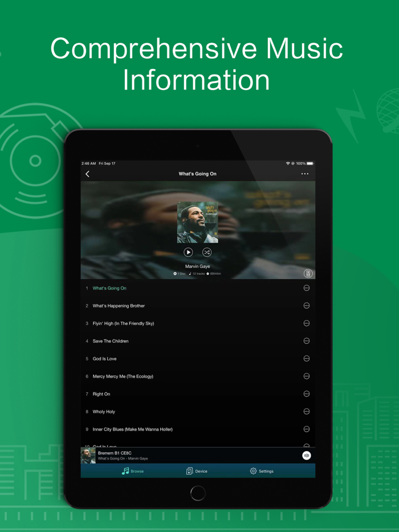399x532 pixels.
Task: Tap the Marvin Gaye album cover thumbnail
Action: pyautogui.click(x=198, y=222)
